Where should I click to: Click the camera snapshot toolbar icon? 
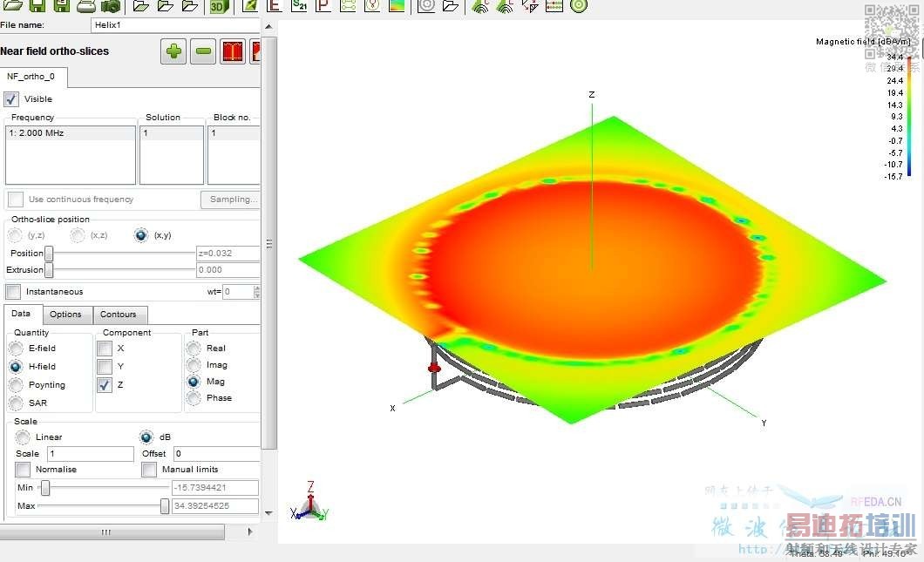(111, 6)
